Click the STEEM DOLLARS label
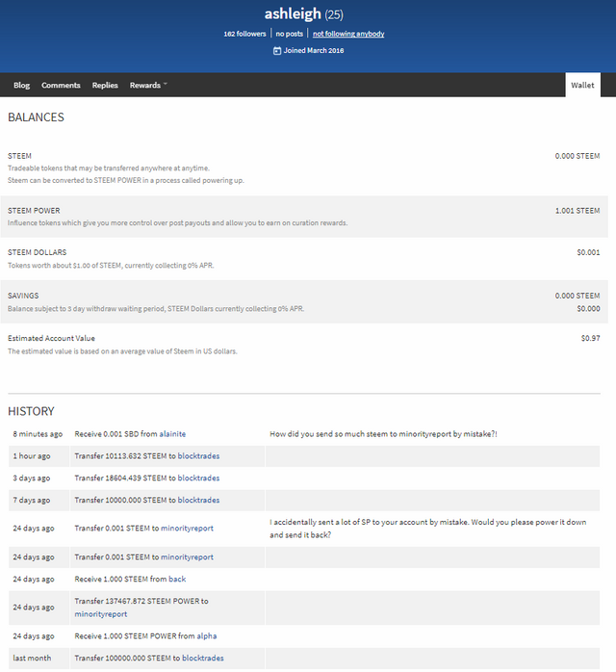616x672 pixels. tap(38, 252)
